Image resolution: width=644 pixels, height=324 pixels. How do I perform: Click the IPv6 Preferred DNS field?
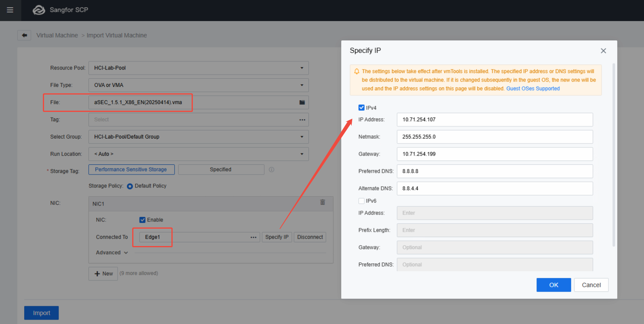pyautogui.click(x=495, y=265)
